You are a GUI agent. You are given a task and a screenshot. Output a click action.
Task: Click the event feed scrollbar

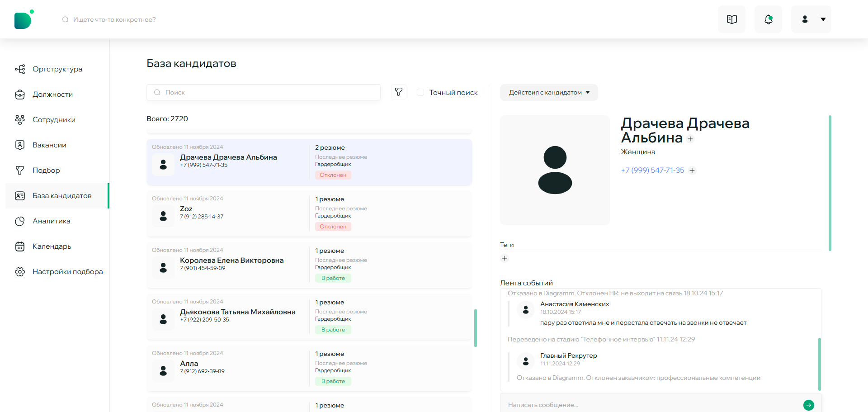(820, 364)
